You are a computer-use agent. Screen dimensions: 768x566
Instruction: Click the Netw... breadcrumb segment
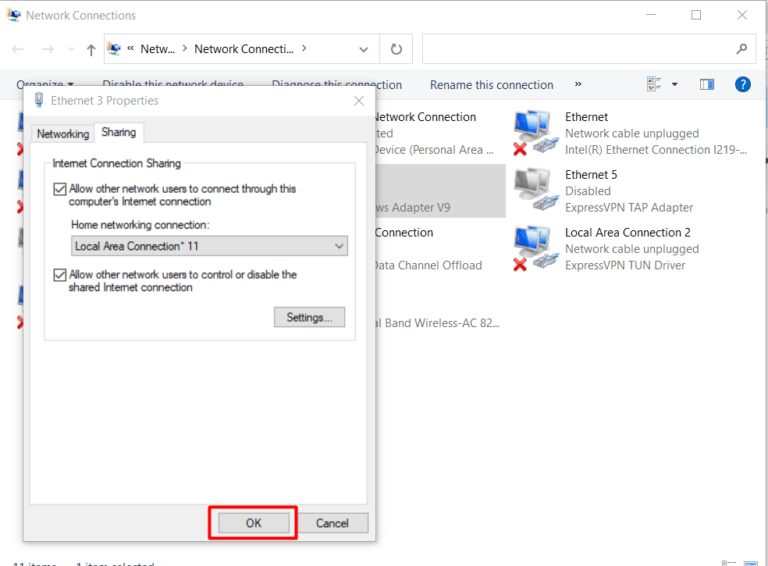157,49
